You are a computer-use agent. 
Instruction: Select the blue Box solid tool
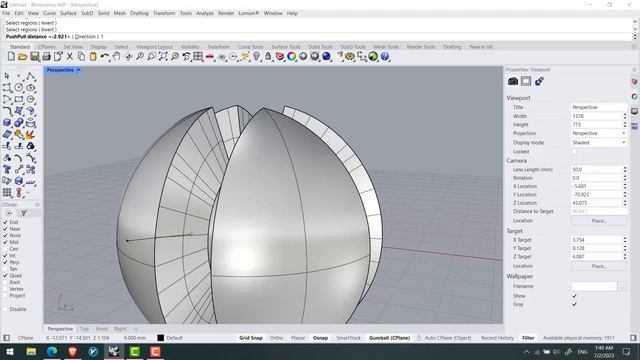click(7, 123)
